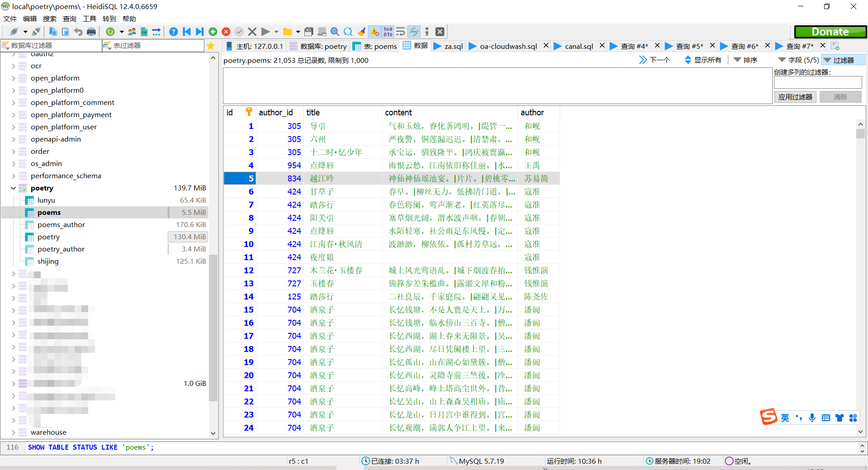Click the blue help question mark icon
Viewport: 868px width, 470px height.
point(173,32)
